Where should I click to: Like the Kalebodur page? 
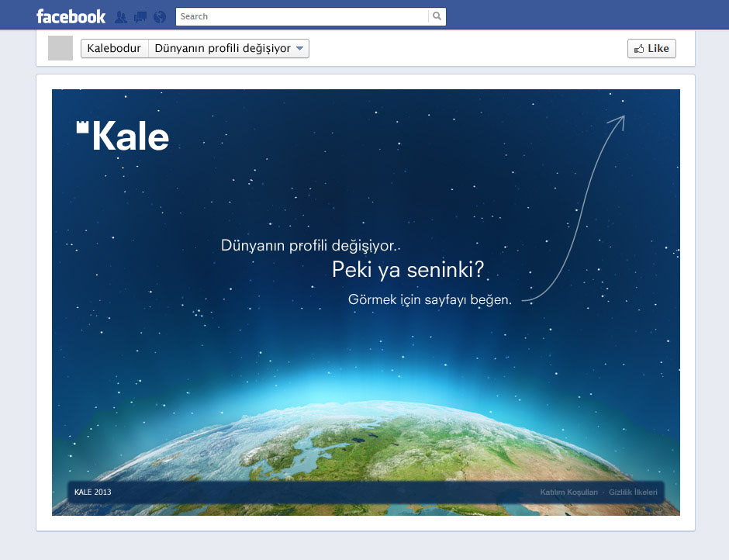651,48
